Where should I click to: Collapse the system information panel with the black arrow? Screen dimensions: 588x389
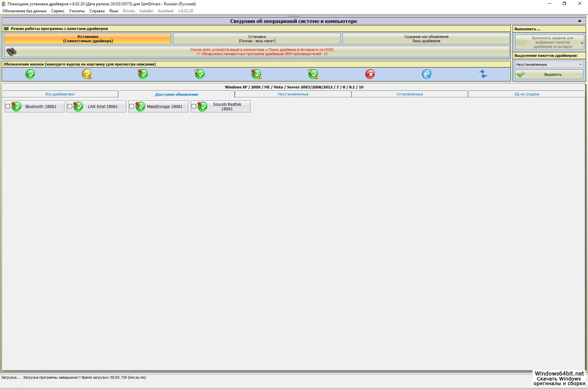(x=579, y=21)
